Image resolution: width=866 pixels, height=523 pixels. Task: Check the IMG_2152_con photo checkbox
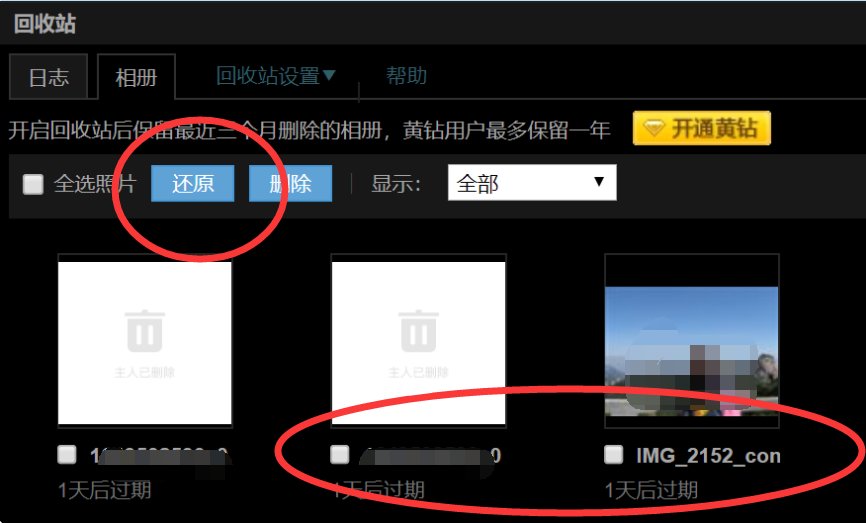point(614,455)
